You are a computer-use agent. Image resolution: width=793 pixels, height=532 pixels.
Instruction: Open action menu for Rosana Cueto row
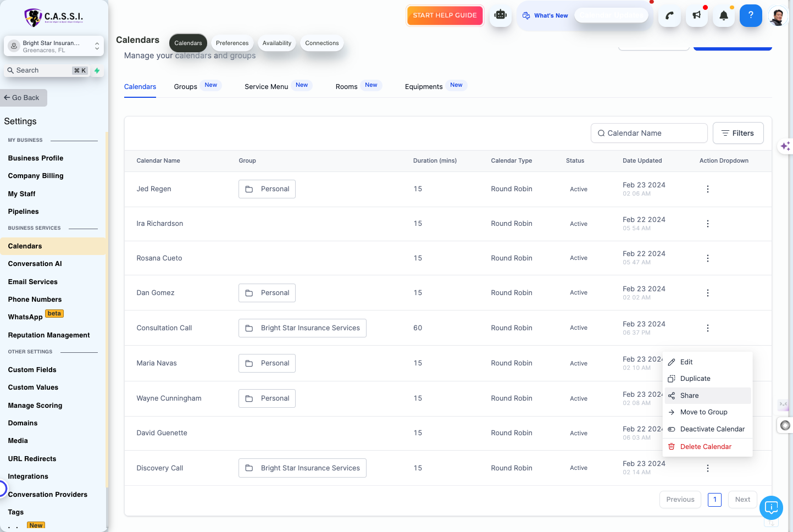(x=707, y=258)
